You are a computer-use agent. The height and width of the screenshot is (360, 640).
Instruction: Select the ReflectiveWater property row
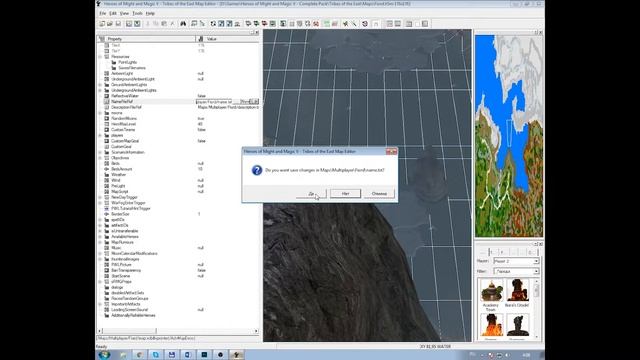pos(178,96)
